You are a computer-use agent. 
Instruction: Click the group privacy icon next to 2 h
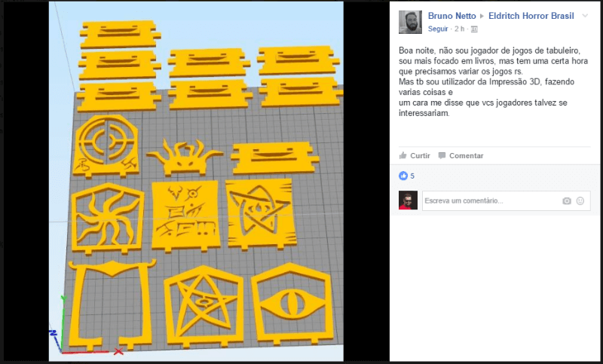[x=474, y=29]
